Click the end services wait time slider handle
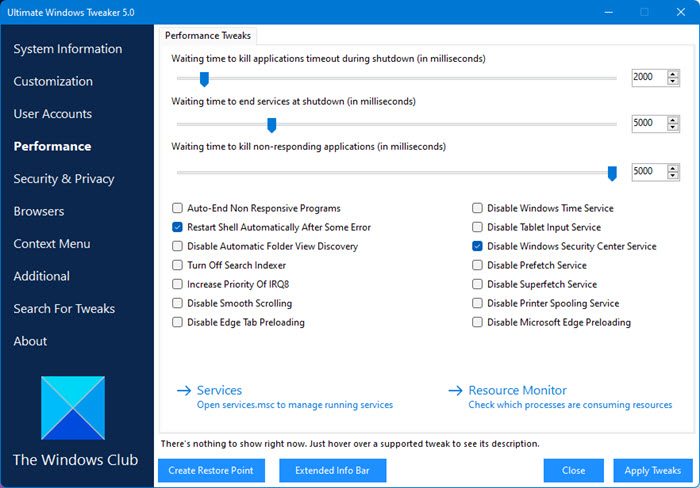The height and width of the screenshot is (488, 700). [271, 125]
